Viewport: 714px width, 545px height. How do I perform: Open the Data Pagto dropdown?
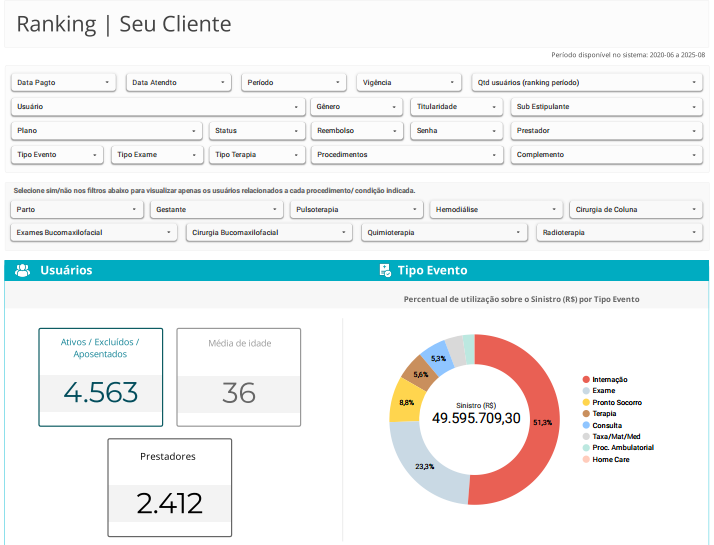[63, 82]
